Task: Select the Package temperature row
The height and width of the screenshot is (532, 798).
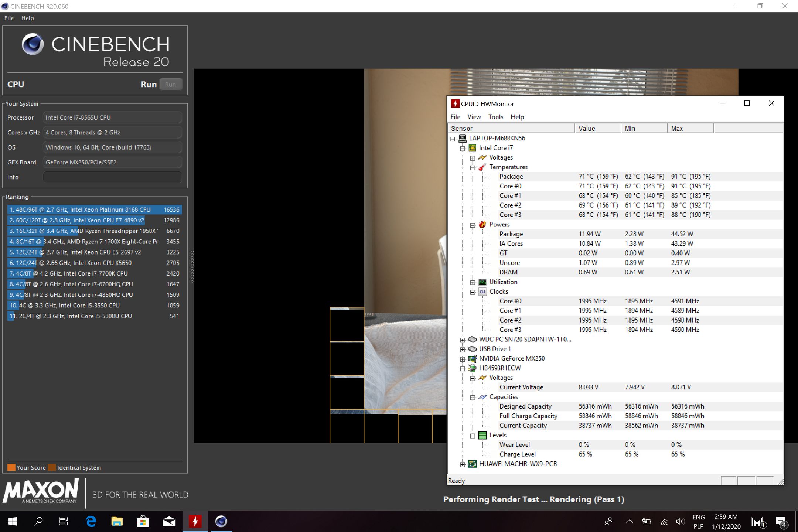Action: click(615, 177)
